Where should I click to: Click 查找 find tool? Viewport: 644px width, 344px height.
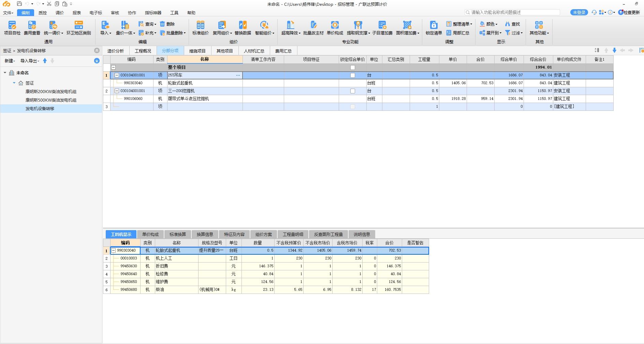tap(512, 24)
